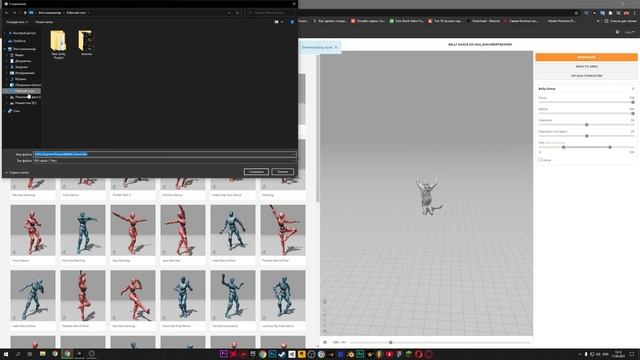This screenshot has height=360, width=640.
Task: Click the orange Download button in Mixamo
Action: (586, 57)
